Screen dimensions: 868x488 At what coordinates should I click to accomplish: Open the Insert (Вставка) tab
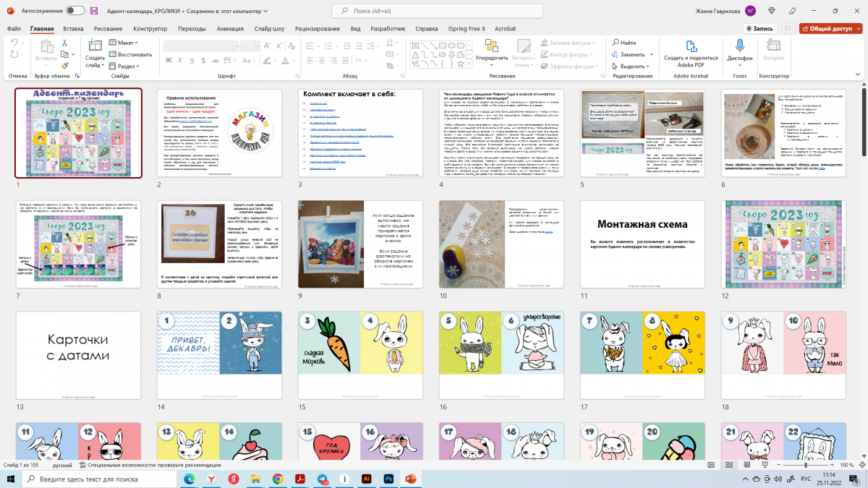[73, 29]
